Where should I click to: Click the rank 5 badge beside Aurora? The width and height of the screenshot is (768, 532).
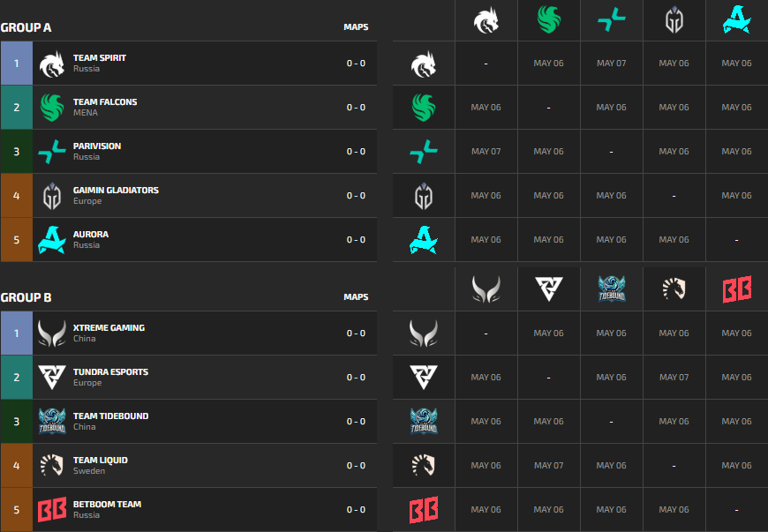coord(16,240)
